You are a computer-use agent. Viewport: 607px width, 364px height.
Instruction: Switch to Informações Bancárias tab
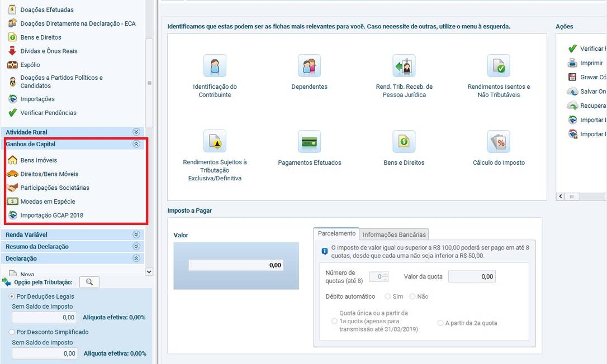394,234
